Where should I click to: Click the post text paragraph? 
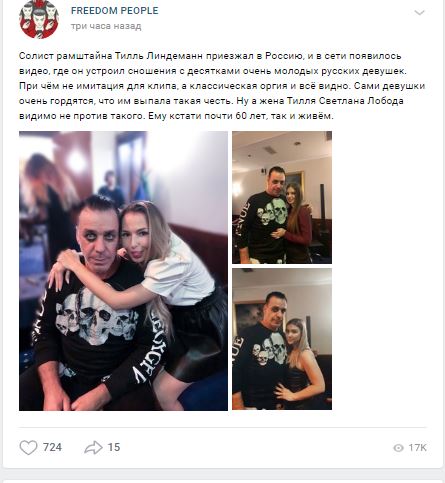[222, 86]
